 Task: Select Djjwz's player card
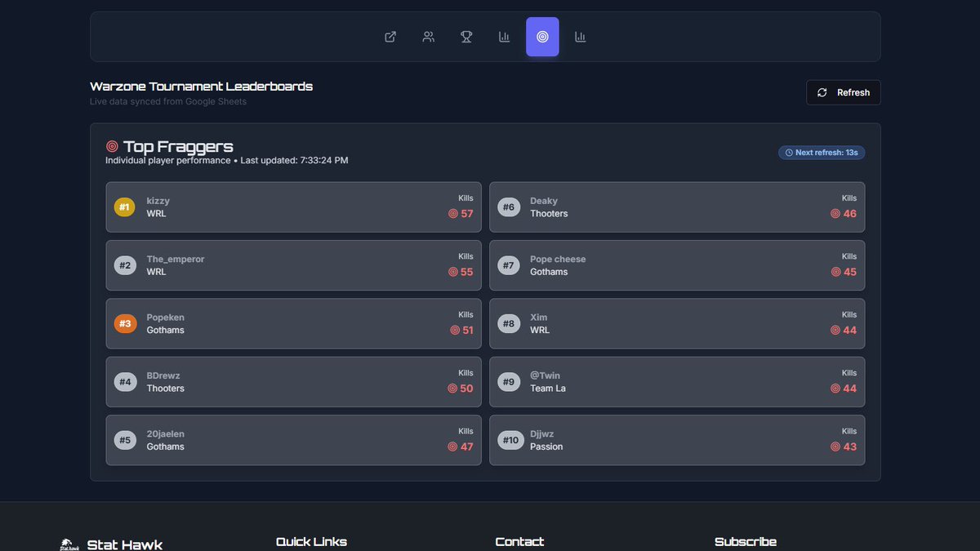point(677,440)
